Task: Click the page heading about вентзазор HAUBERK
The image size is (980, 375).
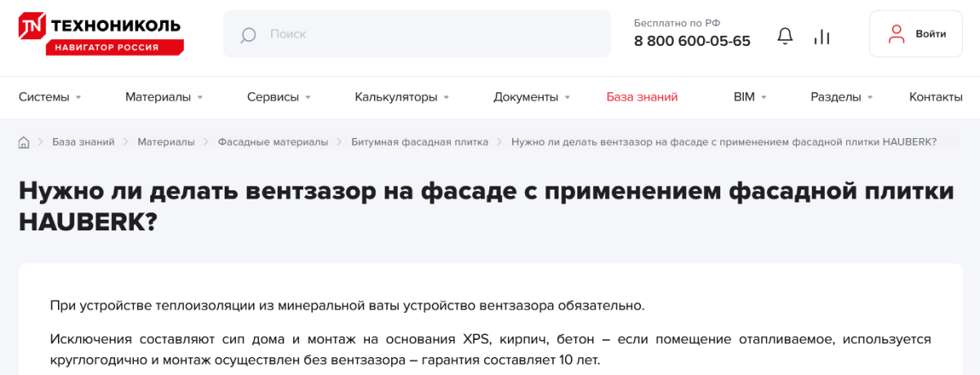Action: [x=486, y=207]
